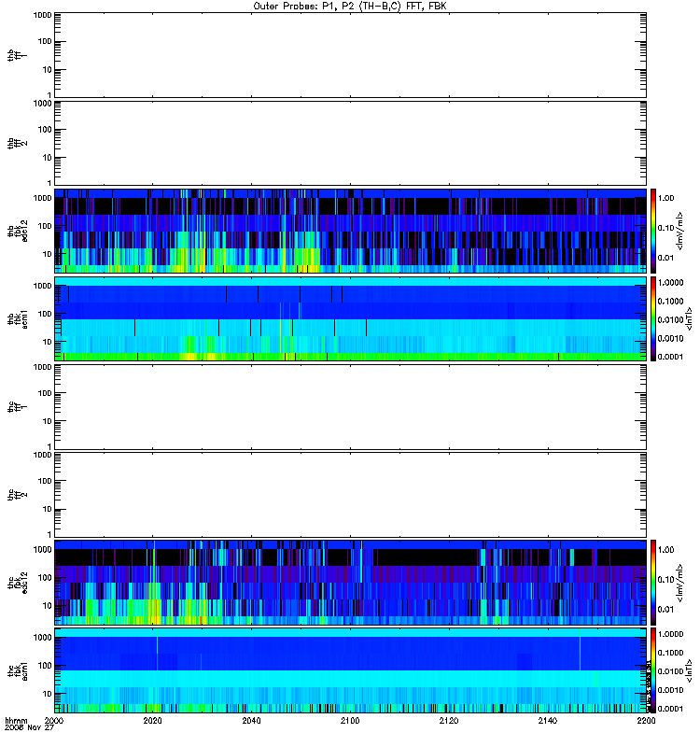Click the 'thb fbk scm1' y-axis title
The height and width of the screenshot is (747, 700).
(18, 319)
